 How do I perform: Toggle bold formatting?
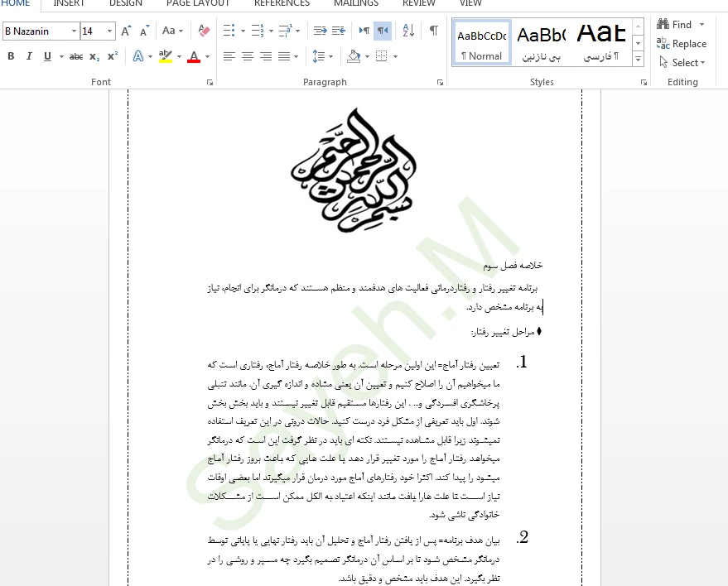tap(11, 56)
